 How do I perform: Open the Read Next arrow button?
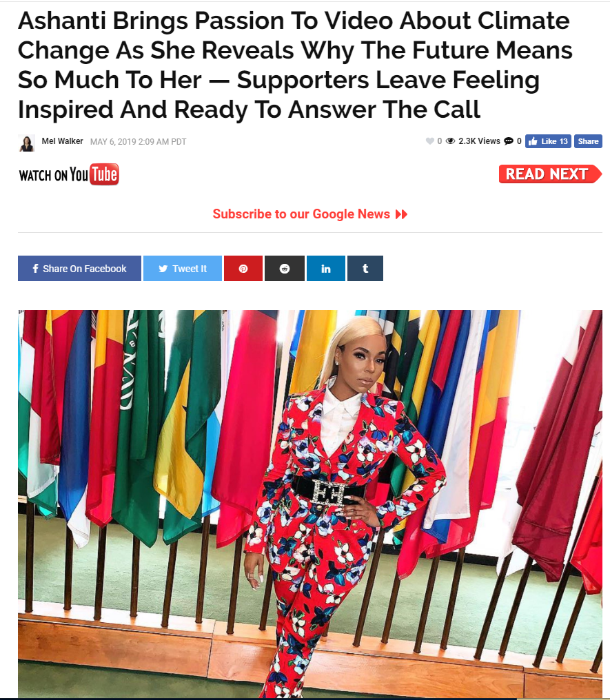point(550,174)
